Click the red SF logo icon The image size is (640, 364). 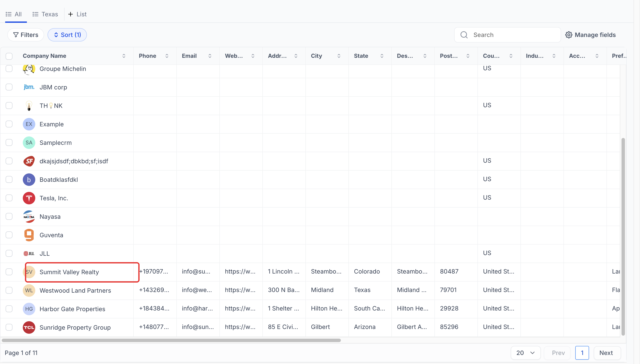pos(29,161)
